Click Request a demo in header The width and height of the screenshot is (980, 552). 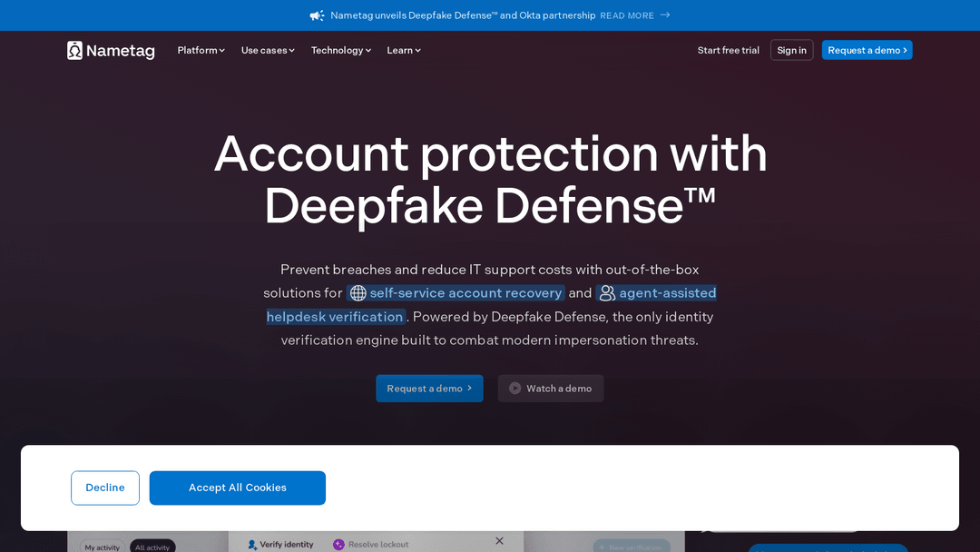[x=867, y=50]
